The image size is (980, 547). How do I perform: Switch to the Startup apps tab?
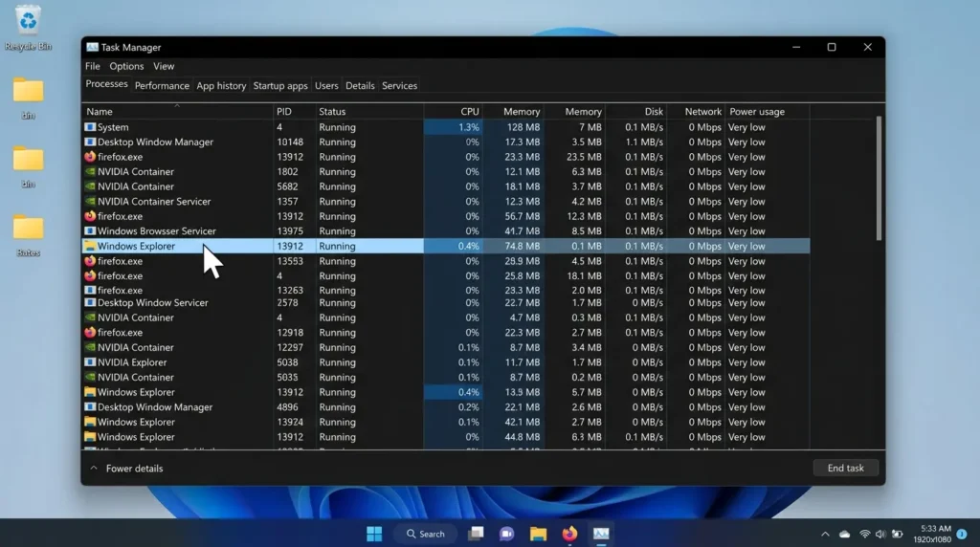280,86
